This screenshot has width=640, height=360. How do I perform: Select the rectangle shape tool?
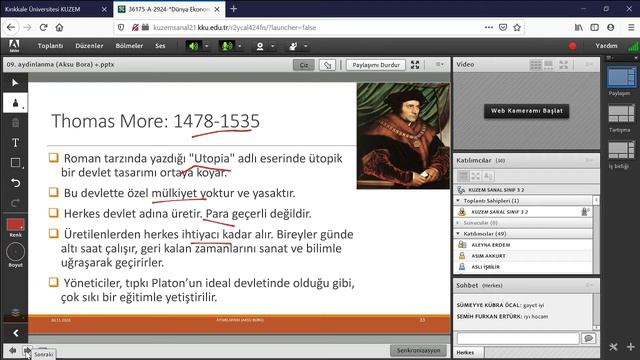click(x=15, y=163)
